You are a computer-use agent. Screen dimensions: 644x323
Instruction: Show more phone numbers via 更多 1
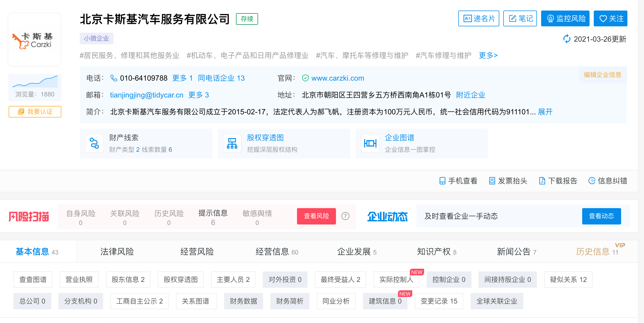pyautogui.click(x=182, y=78)
